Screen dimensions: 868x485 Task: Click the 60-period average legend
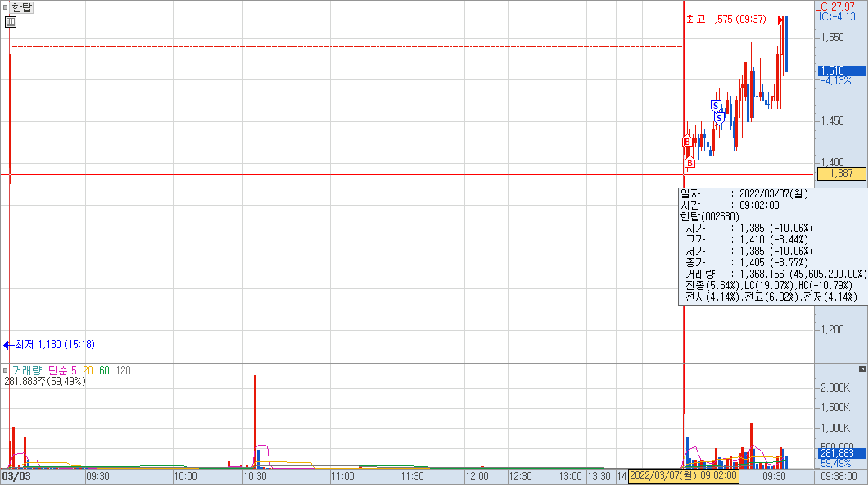coord(104,370)
